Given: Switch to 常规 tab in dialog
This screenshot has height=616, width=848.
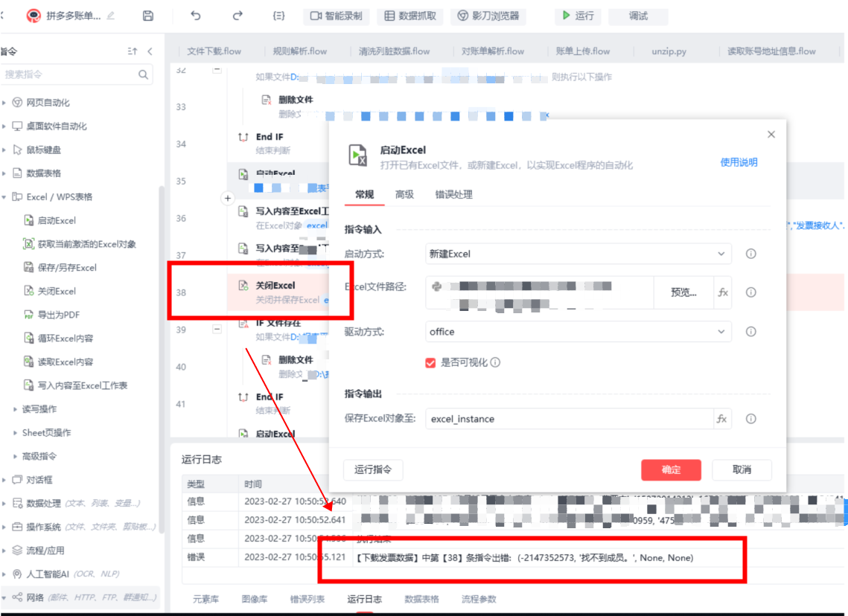Looking at the screenshot, I should coord(365,194).
